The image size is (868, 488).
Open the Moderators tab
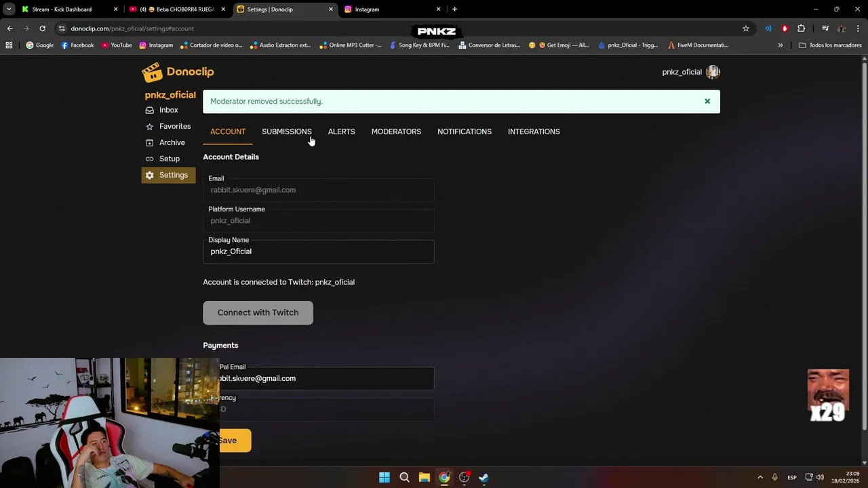[x=396, y=131]
